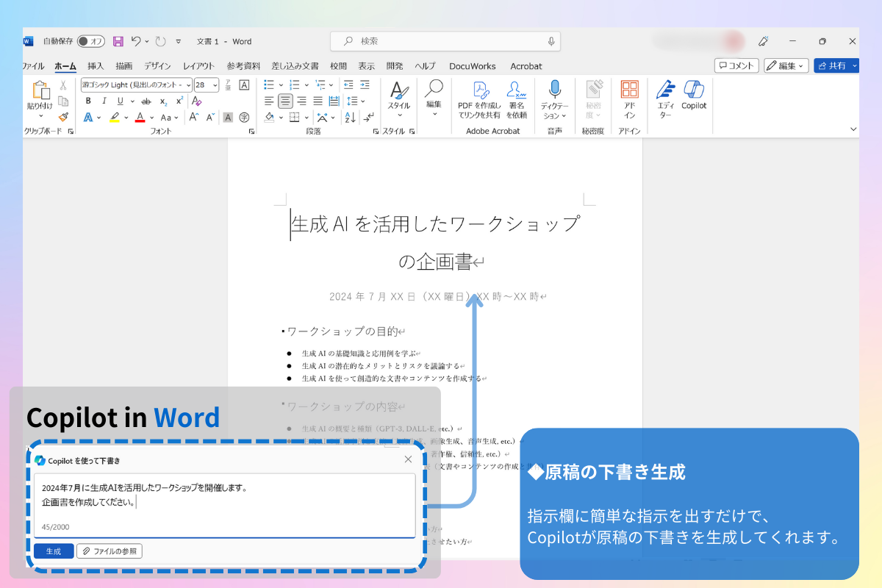The image size is (882, 588).
Task: Click the Request Signatures icon
Action: click(517, 99)
